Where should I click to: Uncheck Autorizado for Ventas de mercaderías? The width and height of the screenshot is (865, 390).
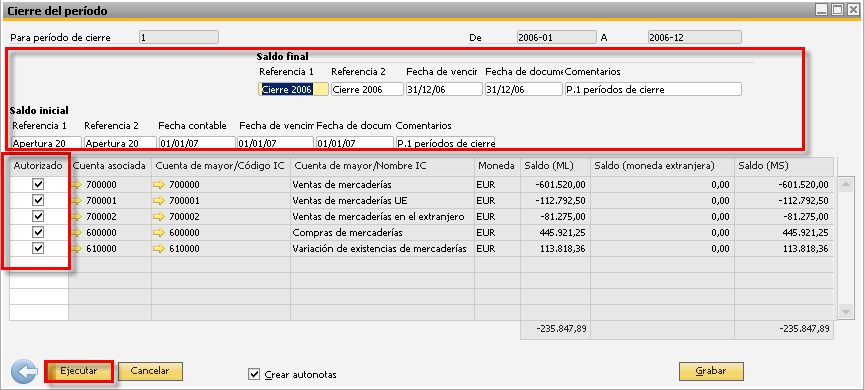coord(39,185)
